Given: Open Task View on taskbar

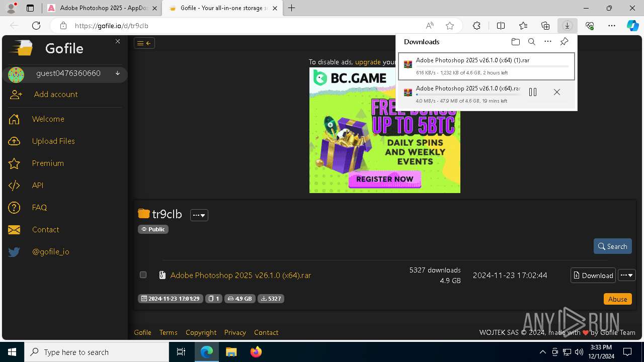Looking at the screenshot, I should 181,352.
